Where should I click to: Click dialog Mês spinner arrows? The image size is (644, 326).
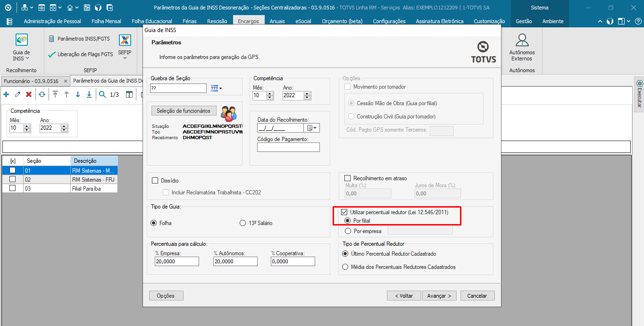click(x=270, y=95)
